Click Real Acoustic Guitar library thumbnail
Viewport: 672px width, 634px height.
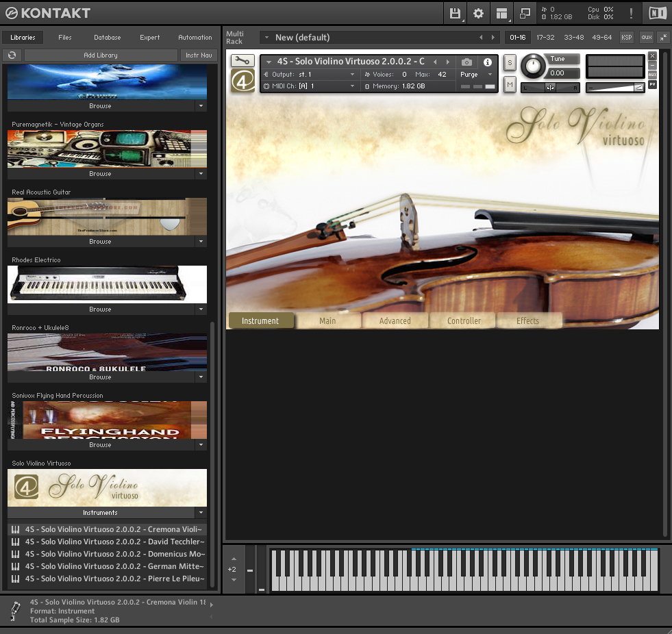coord(107,216)
